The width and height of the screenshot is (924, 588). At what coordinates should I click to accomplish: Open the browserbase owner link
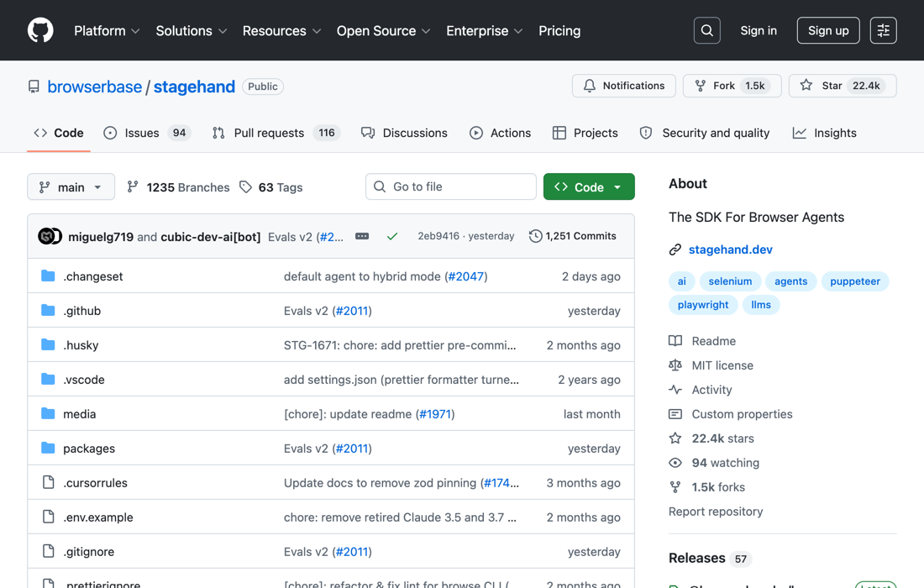[94, 87]
